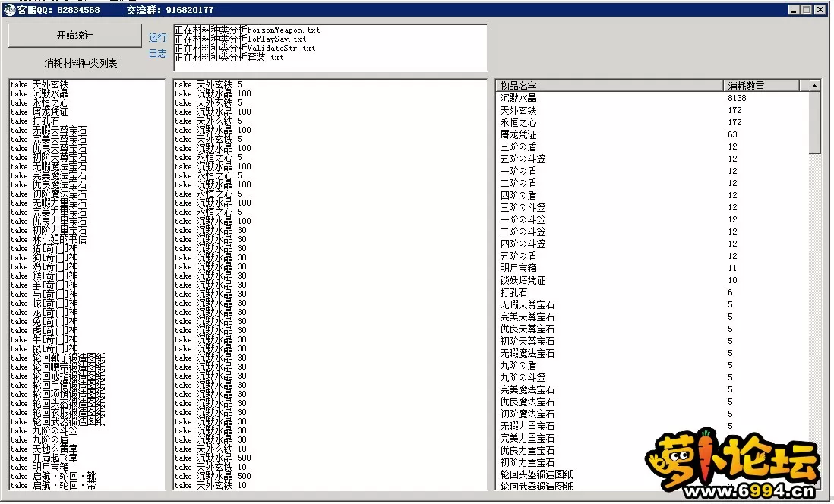Select 'take 龙[奇门]神' in material type list

coord(44,313)
